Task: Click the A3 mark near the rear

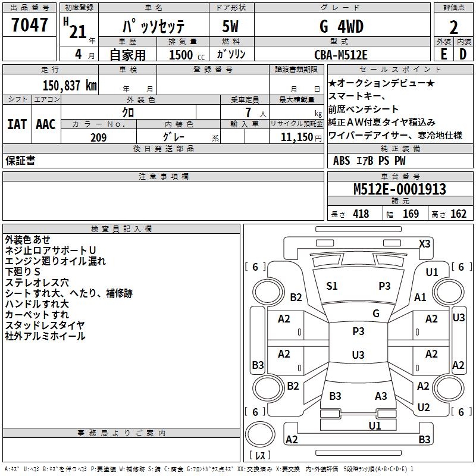Action: pyautogui.click(x=381, y=396)
